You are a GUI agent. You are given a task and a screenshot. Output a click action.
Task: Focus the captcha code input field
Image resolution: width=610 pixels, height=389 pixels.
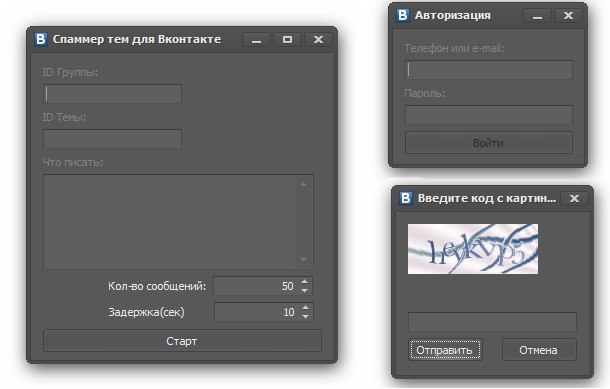pos(493,321)
